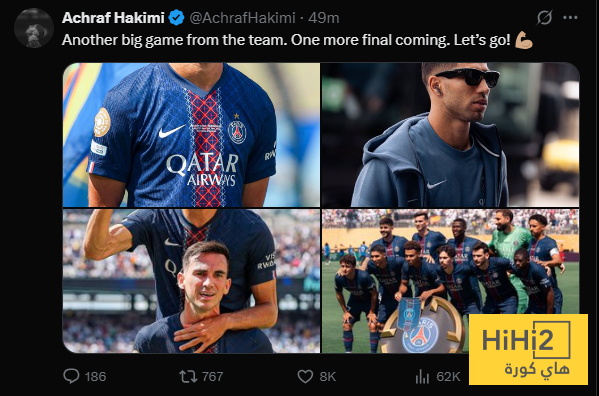Click the 186 replies count
The height and width of the screenshot is (396, 599).
[x=96, y=377]
